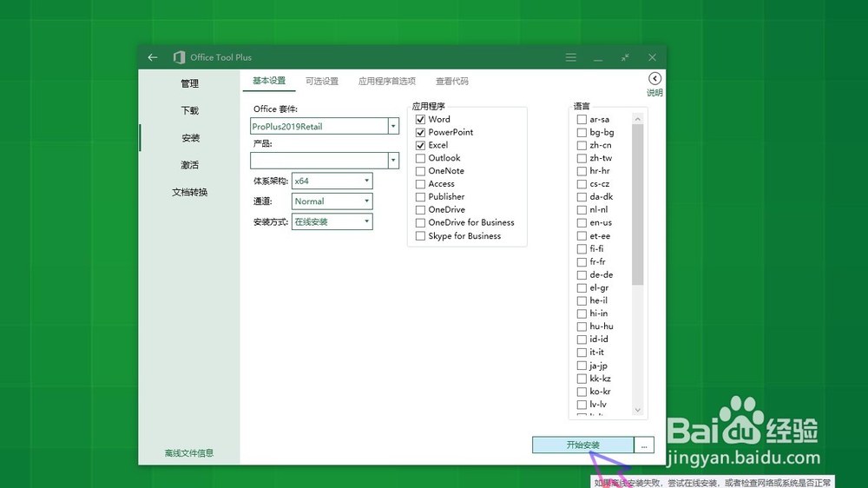
Task: Open the hamburger menu in title bar
Action: coord(571,57)
